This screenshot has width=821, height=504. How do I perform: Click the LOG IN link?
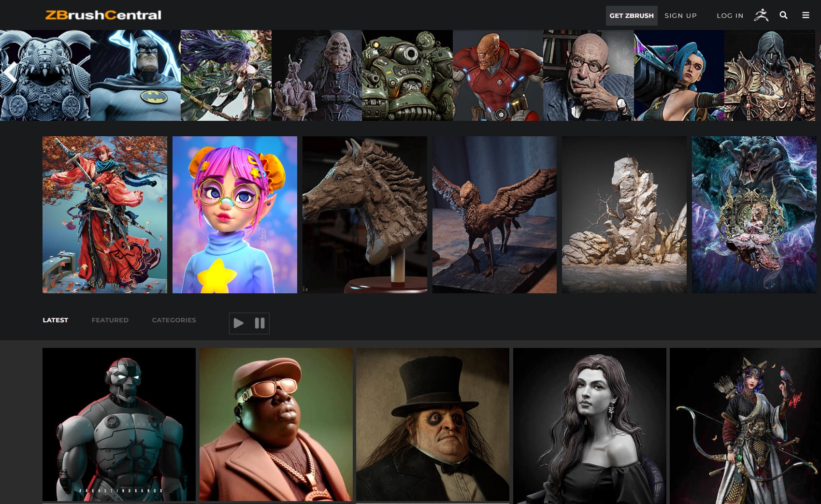730,15
